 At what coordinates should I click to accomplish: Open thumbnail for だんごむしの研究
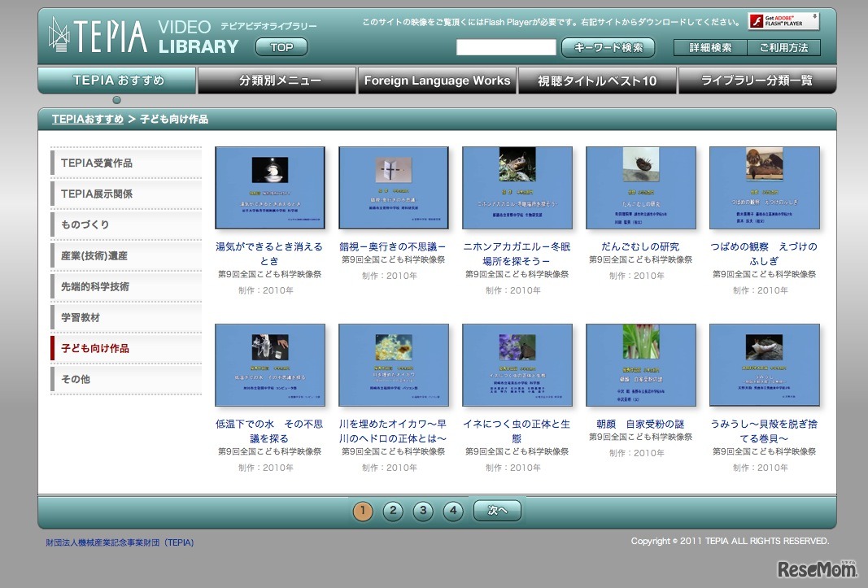click(x=641, y=188)
